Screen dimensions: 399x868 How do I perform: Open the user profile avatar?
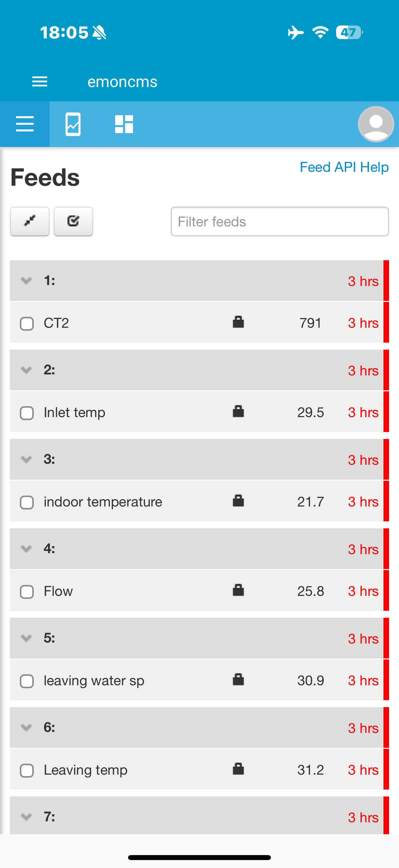[376, 124]
